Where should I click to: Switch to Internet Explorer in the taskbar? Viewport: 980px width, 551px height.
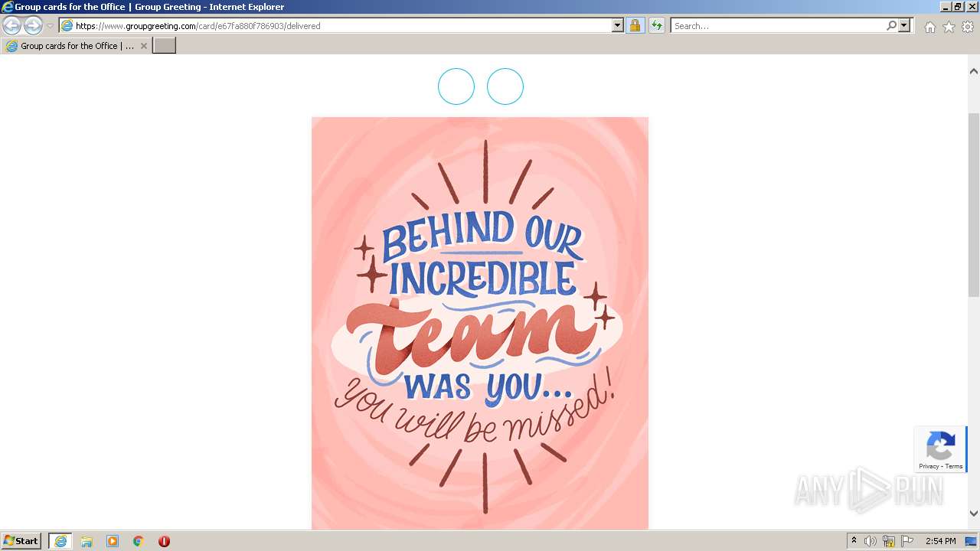click(x=60, y=541)
